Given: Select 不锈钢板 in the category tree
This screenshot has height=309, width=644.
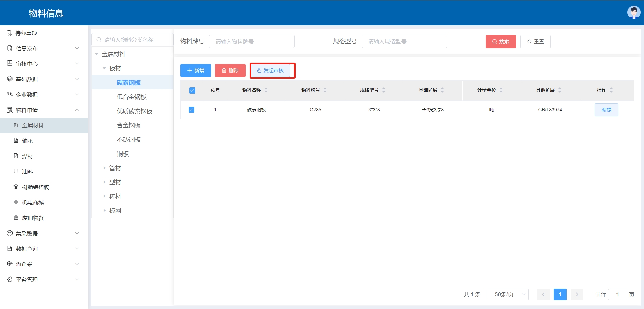Looking at the screenshot, I should pos(128,140).
